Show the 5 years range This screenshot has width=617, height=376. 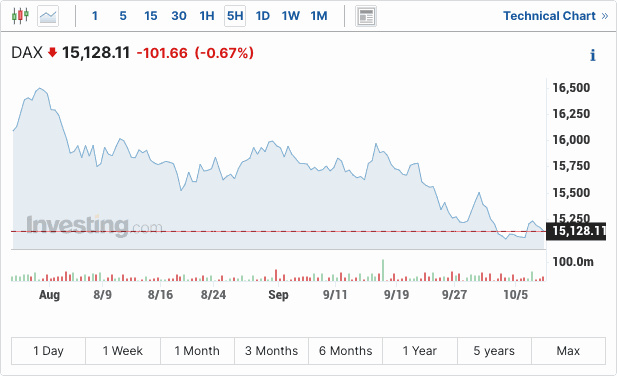(494, 351)
